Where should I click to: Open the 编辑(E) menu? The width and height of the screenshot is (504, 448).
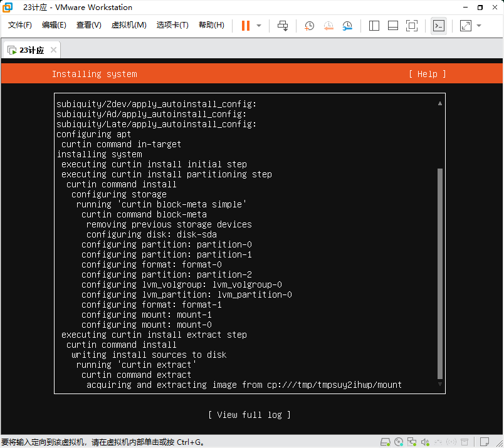click(54, 25)
